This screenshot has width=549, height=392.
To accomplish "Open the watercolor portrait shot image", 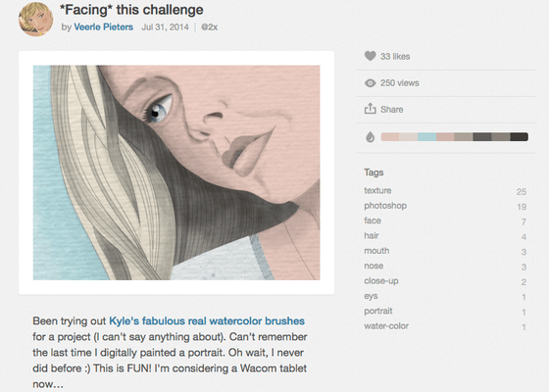I will click(176, 172).
